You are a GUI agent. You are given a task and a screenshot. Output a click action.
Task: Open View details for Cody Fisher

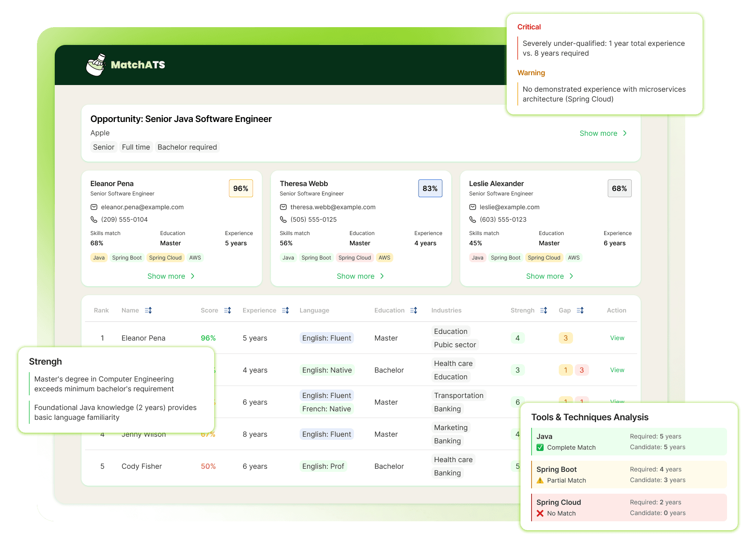pos(617,466)
